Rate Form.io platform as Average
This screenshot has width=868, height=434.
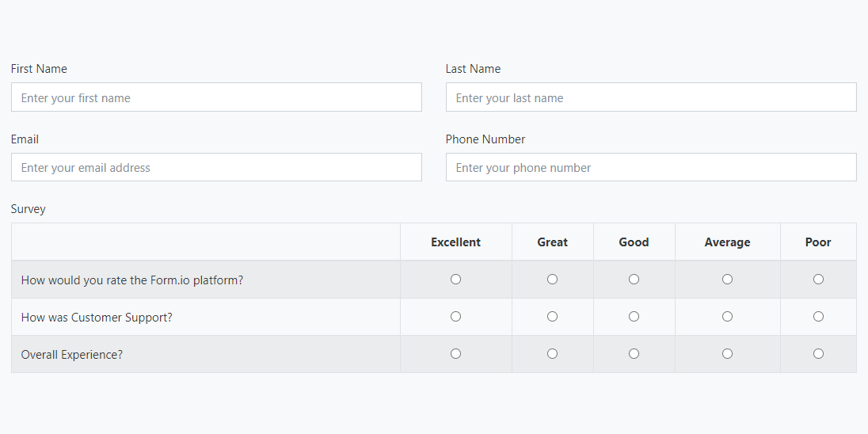tap(727, 280)
